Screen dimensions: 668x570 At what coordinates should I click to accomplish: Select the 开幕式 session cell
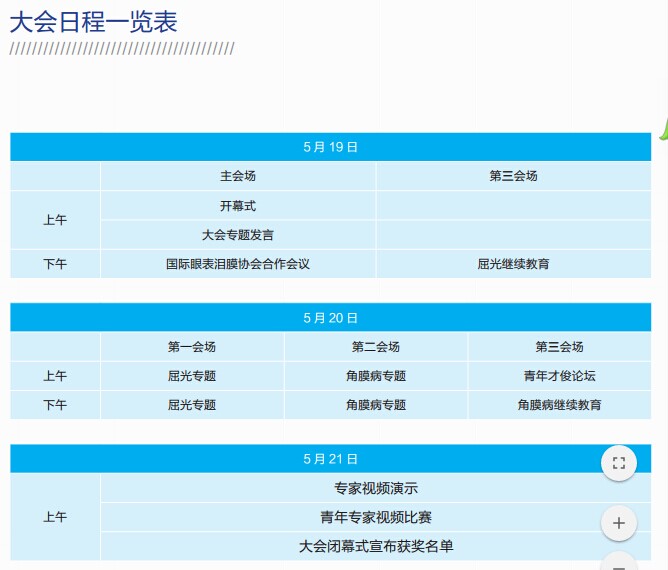tap(238, 206)
